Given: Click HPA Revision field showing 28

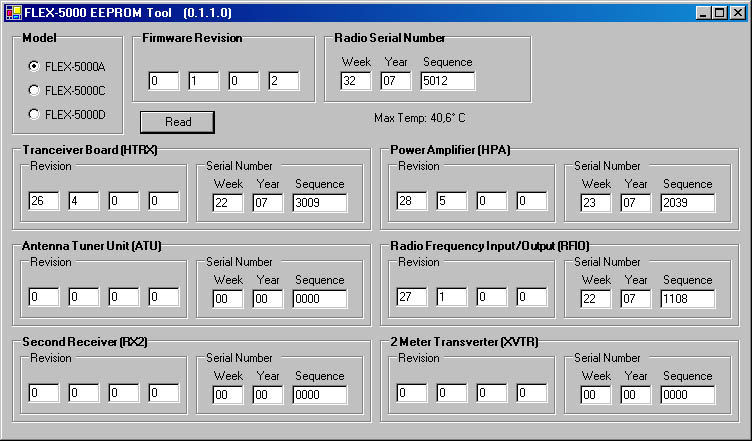Looking at the screenshot, I should click(411, 201).
